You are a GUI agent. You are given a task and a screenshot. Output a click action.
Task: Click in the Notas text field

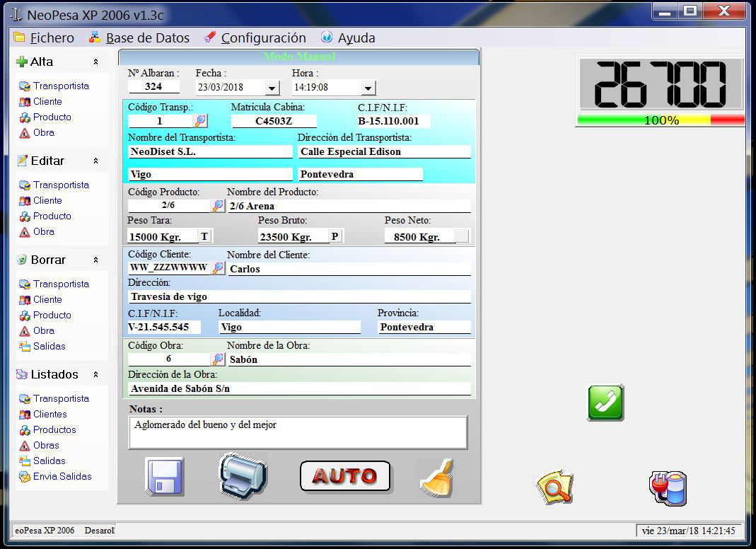(297, 432)
